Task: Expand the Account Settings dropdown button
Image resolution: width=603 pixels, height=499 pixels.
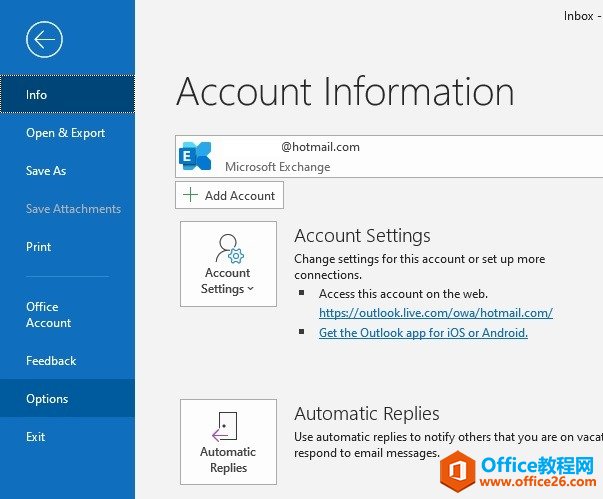Action: (228, 264)
